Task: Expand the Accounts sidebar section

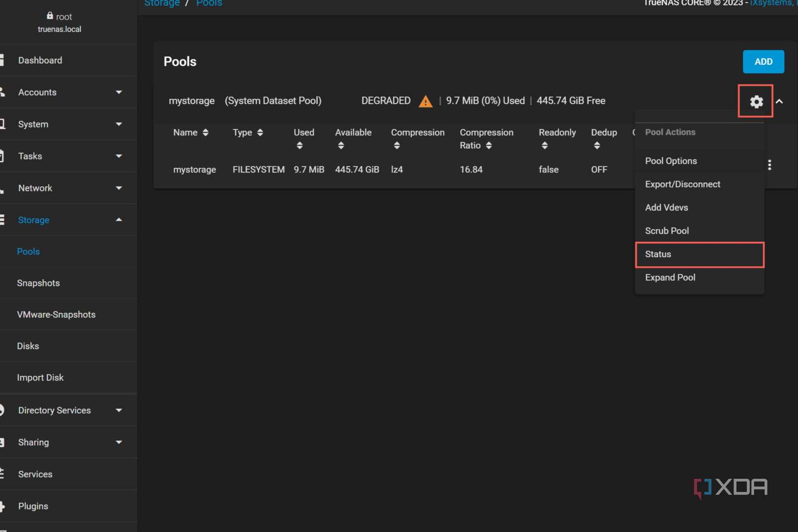Action: (x=68, y=92)
